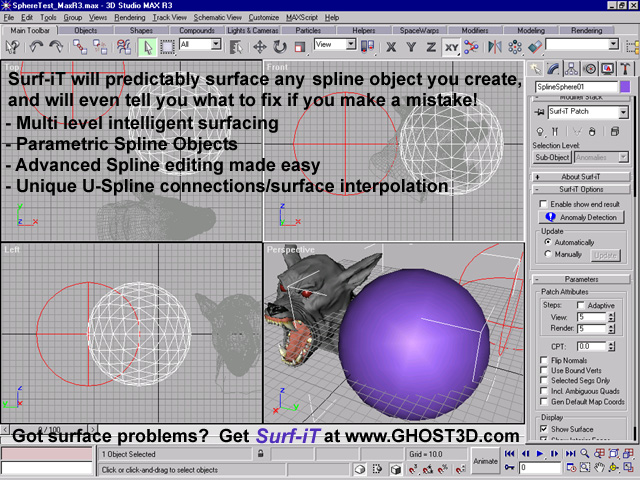The height and width of the screenshot is (480, 640).
Task: Activate Bind to Space Warp tool
Action: [124, 47]
